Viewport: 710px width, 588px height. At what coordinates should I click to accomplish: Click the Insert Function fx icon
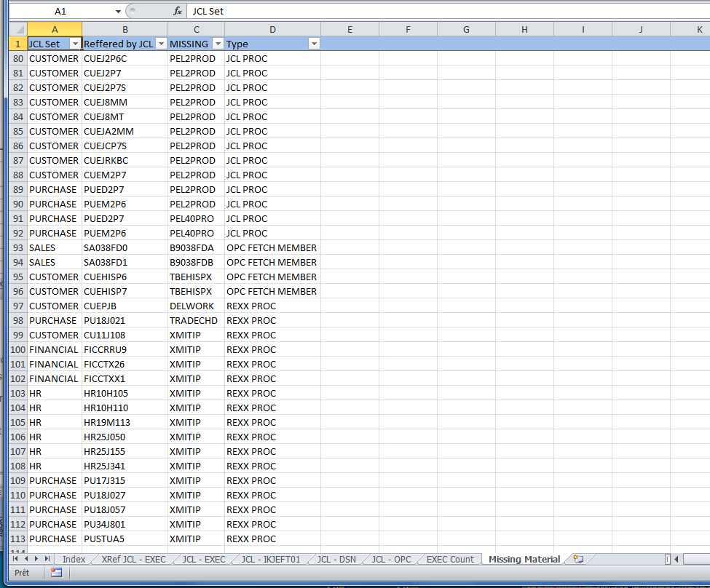(178, 12)
